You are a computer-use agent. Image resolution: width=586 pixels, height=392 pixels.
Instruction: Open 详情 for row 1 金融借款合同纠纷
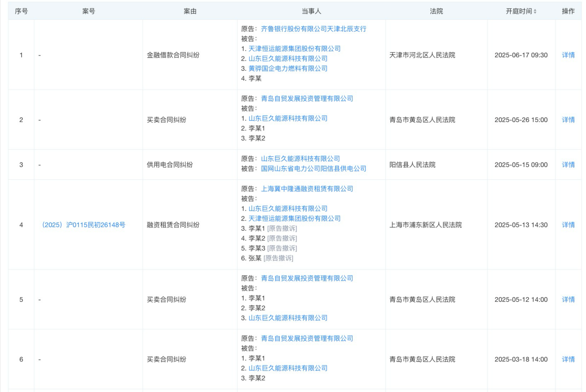pyautogui.click(x=568, y=55)
